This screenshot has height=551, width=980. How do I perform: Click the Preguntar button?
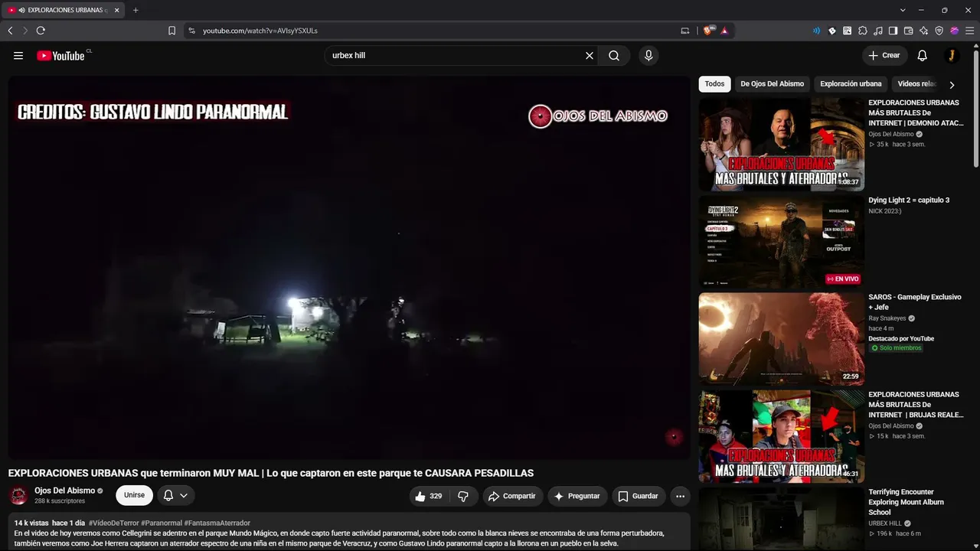[x=577, y=496]
